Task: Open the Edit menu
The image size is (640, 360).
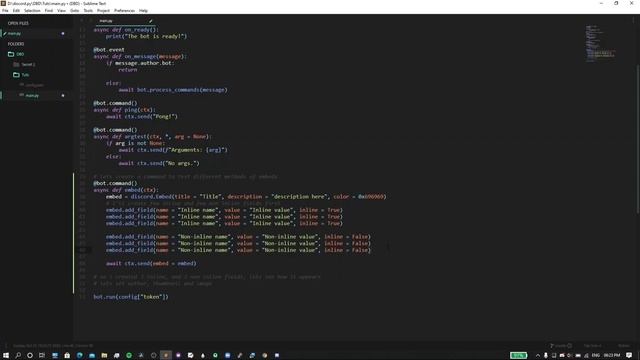Action: (x=16, y=11)
